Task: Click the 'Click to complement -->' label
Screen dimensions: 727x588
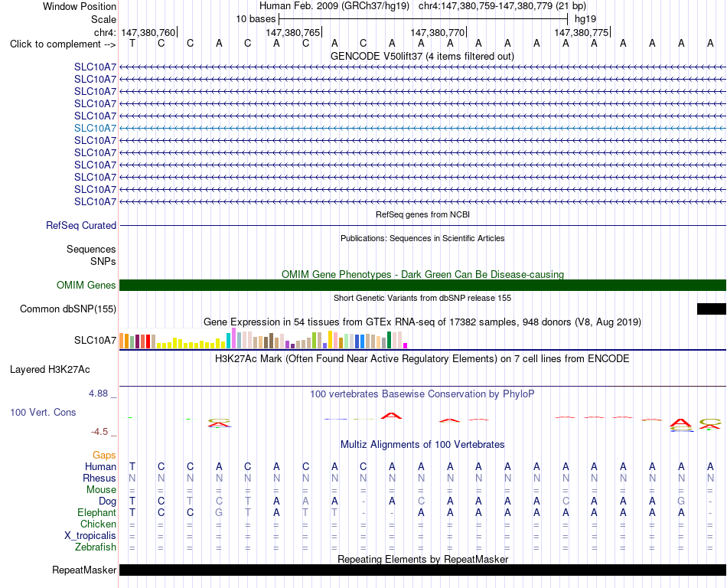Action: click(63, 44)
